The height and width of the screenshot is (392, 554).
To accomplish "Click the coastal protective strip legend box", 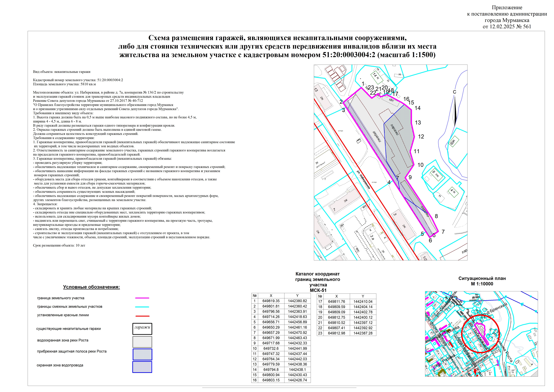I will 142,354.
